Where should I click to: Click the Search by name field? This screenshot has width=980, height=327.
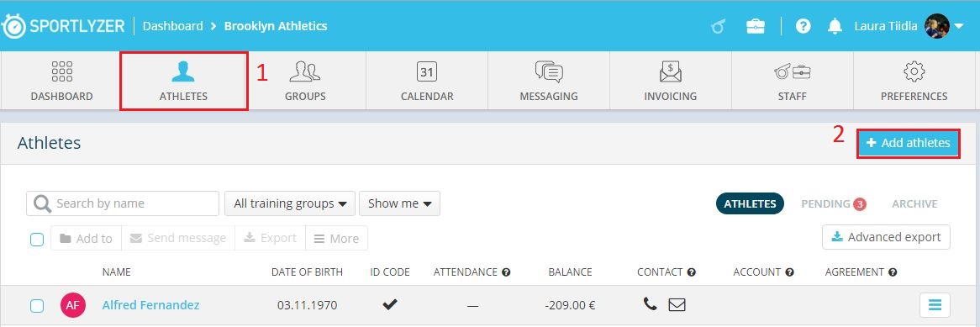point(123,203)
